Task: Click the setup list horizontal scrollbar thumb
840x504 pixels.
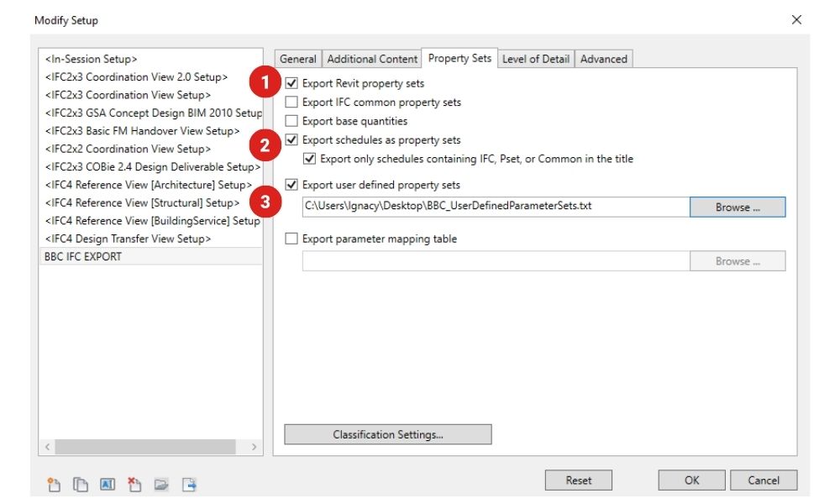Action: click(145, 447)
